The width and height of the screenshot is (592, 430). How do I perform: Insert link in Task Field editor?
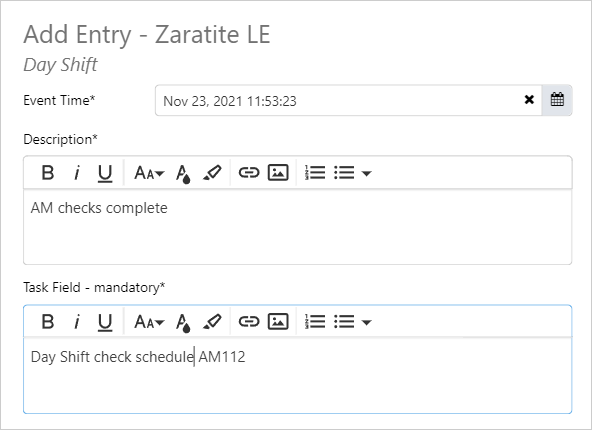(249, 322)
